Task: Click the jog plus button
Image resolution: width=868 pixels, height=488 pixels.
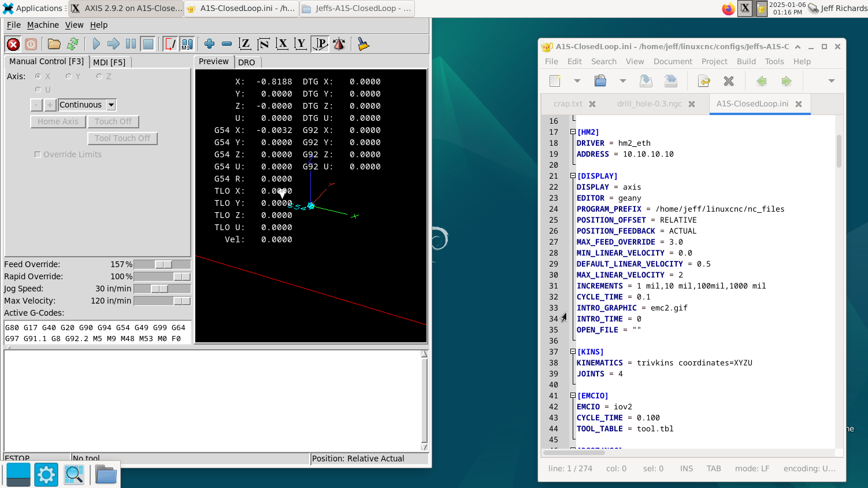Action: (50, 105)
